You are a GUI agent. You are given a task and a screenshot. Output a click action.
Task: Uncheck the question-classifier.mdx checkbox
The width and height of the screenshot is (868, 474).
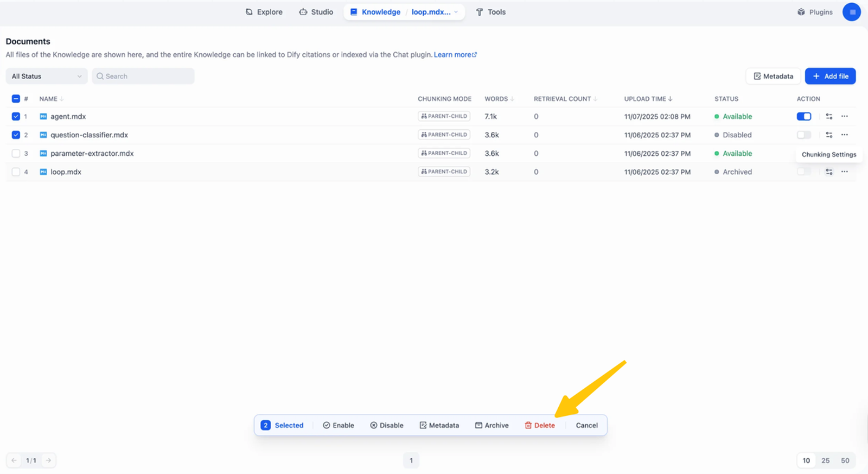[16, 135]
